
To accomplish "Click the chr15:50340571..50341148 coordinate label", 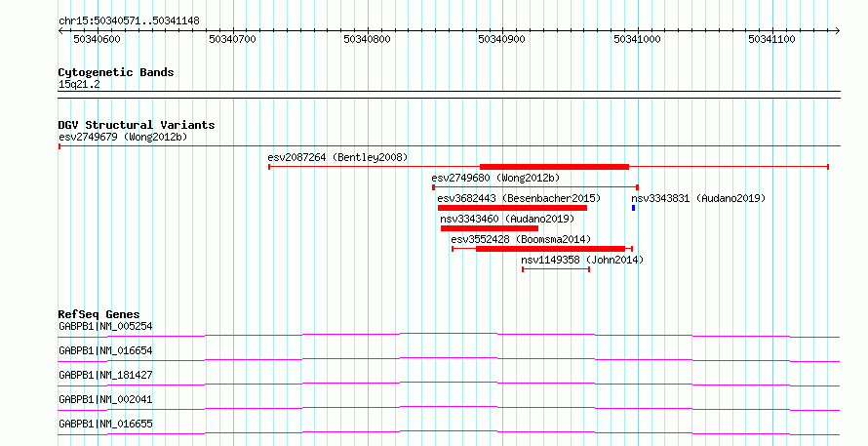I will (x=129, y=20).
